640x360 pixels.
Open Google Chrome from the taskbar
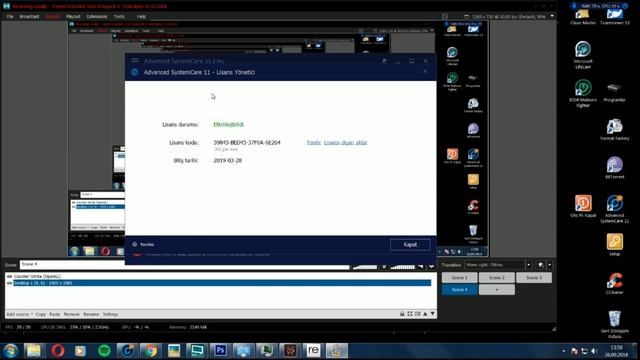pyautogui.click(x=151, y=351)
